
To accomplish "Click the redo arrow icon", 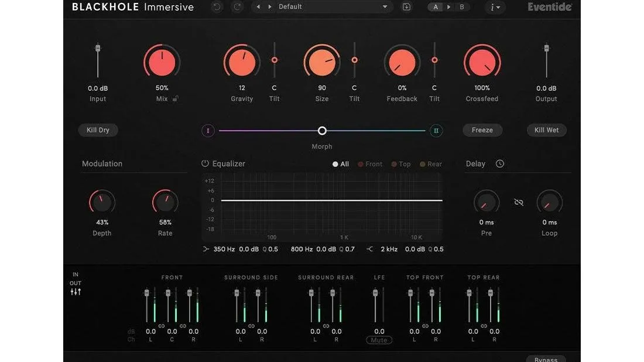I will pos(237,7).
